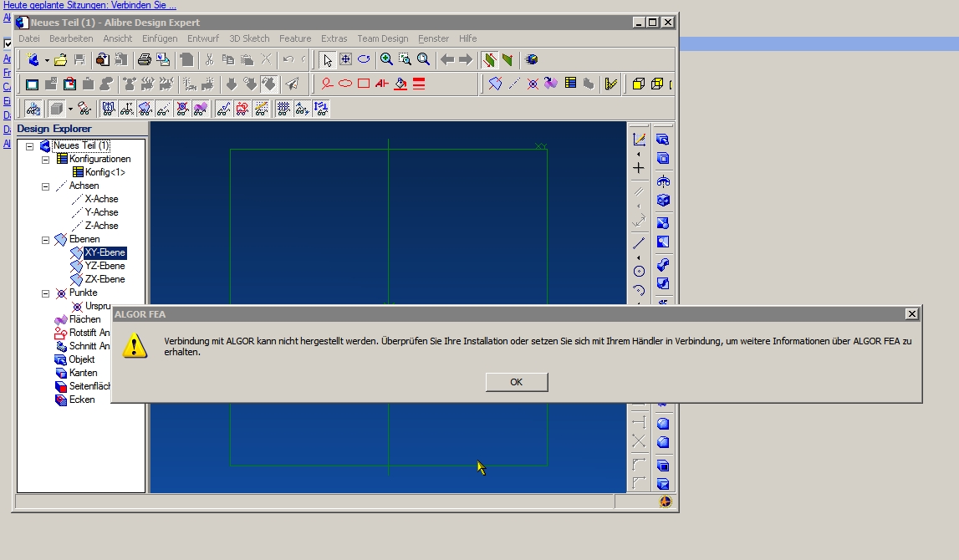The height and width of the screenshot is (560, 959).
Task: Toggle grid visibility glasses icon
Action: [x=283, y=109]
